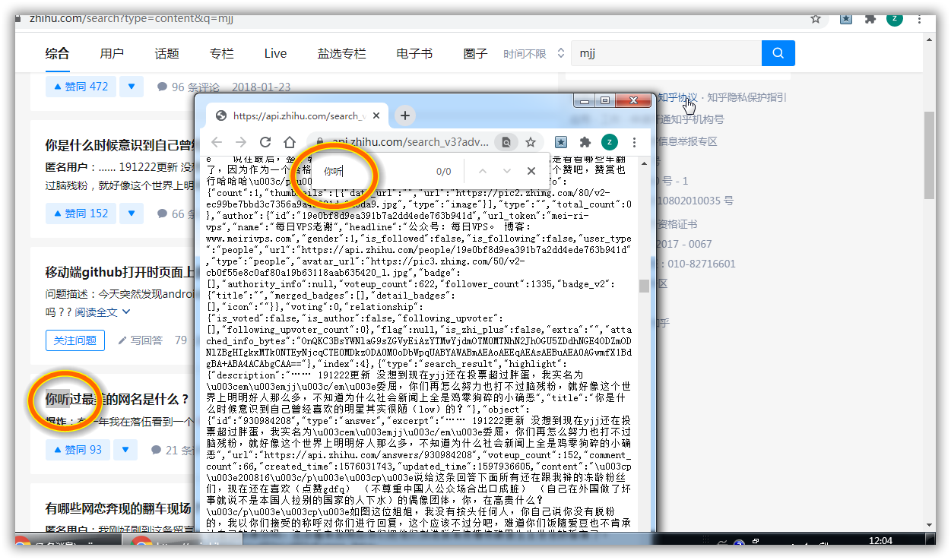Click into the Zhihu search box containing mjj
Image resolution: width=951 pixels, height=560 pixels.
666,53
